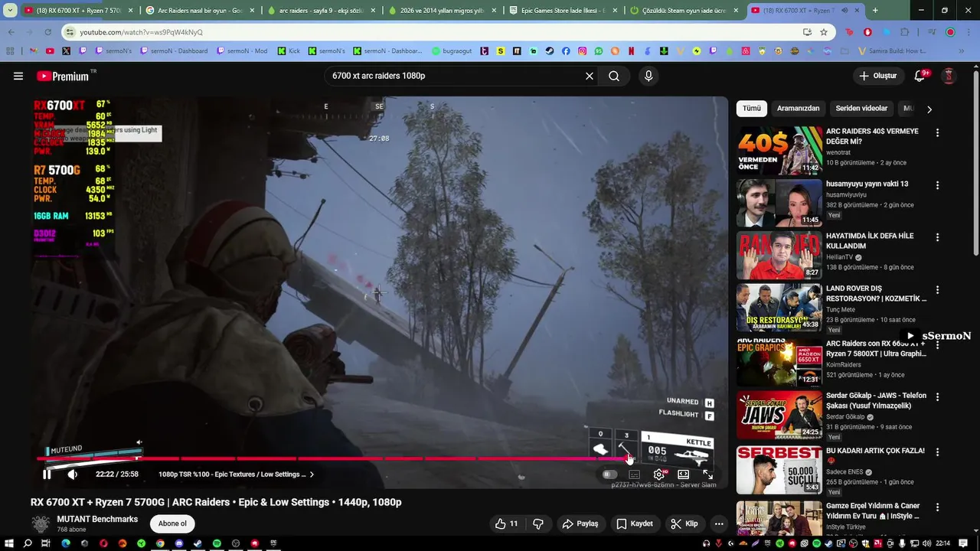Click the Oluştur create button
This screenshot has height=551, width=980.
[878, 76]
